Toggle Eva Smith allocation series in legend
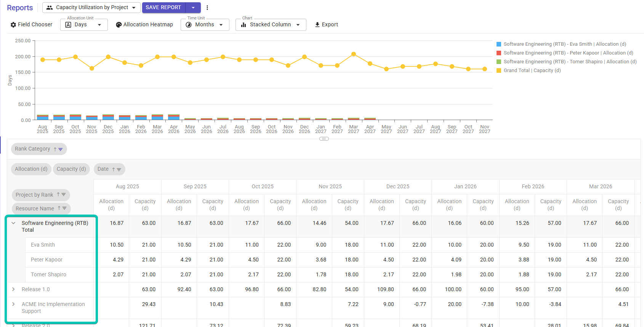The image size is (644, 327). coord(564,44)
